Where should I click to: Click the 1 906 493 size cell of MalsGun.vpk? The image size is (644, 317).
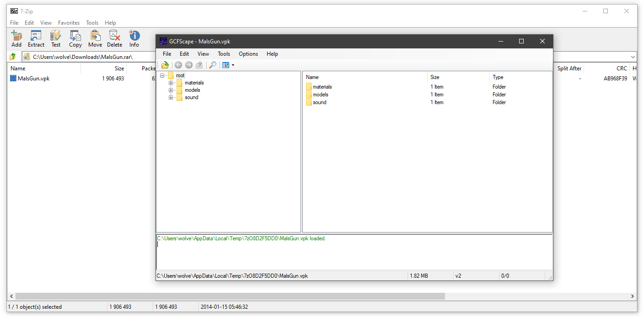113,78
